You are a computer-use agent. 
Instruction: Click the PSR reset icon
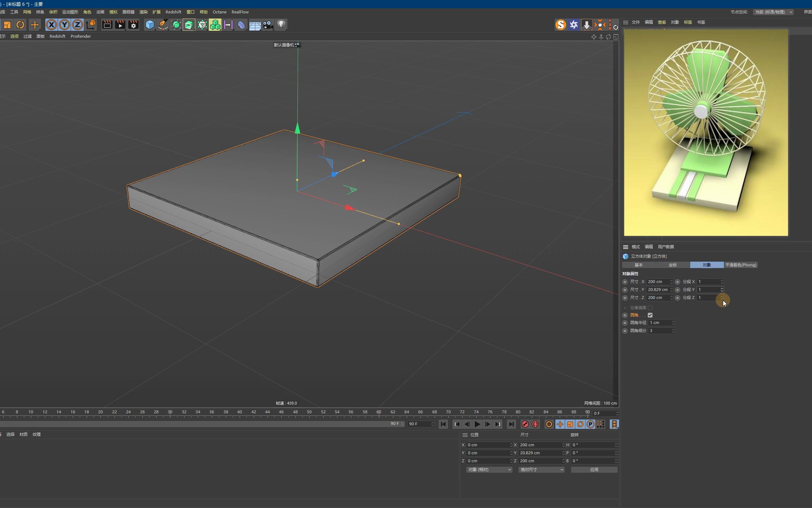613,25
